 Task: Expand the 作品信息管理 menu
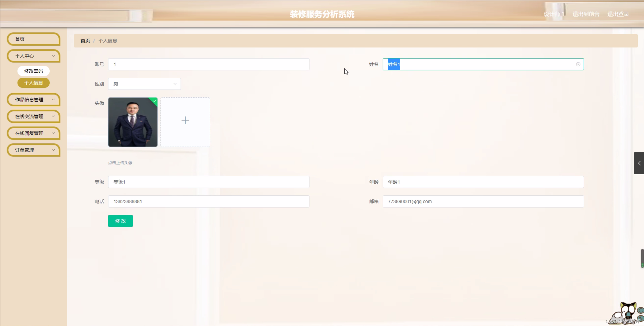click(33, 100)
